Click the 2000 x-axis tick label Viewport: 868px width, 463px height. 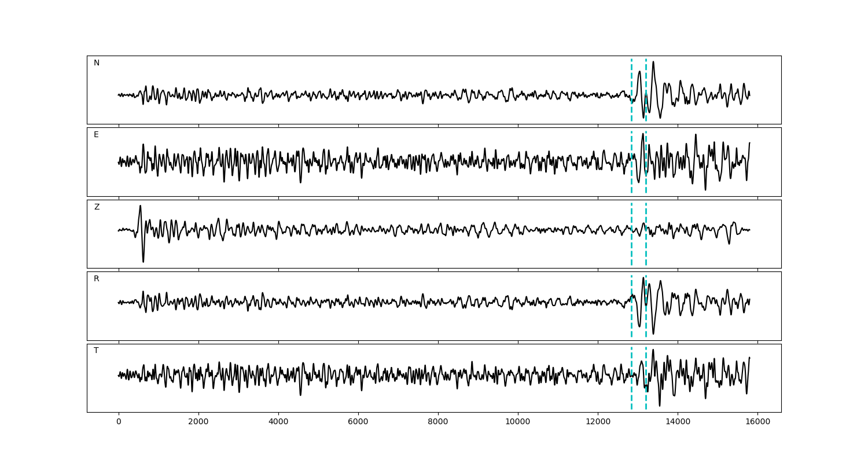[198, 422]
